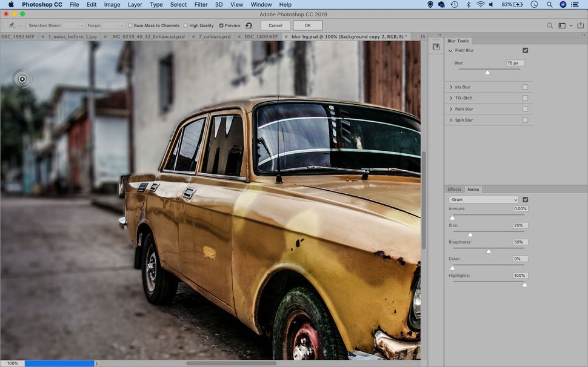This screenshot has width=588, height=367.
Task: Enable Save Mask to Channels
Action: pos(130,25)
